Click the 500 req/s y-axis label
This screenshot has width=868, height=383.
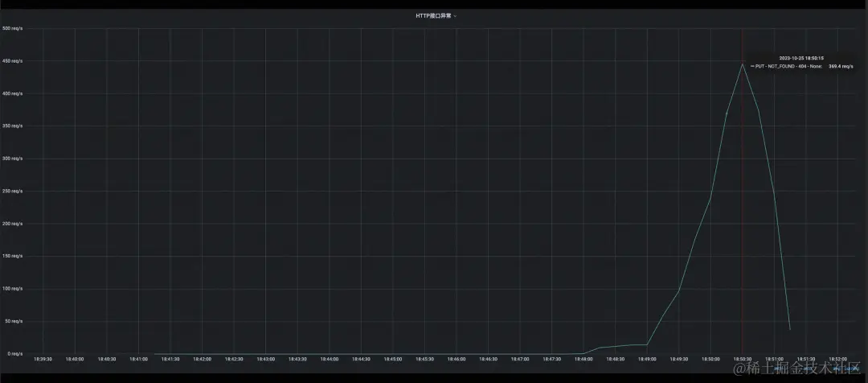click(x=11, y=28)
